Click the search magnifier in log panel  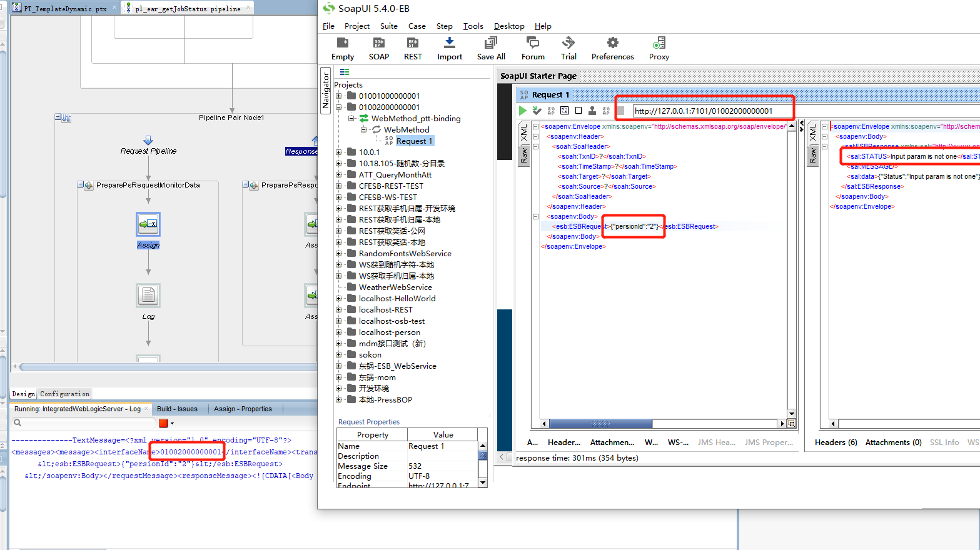point(18,423)
